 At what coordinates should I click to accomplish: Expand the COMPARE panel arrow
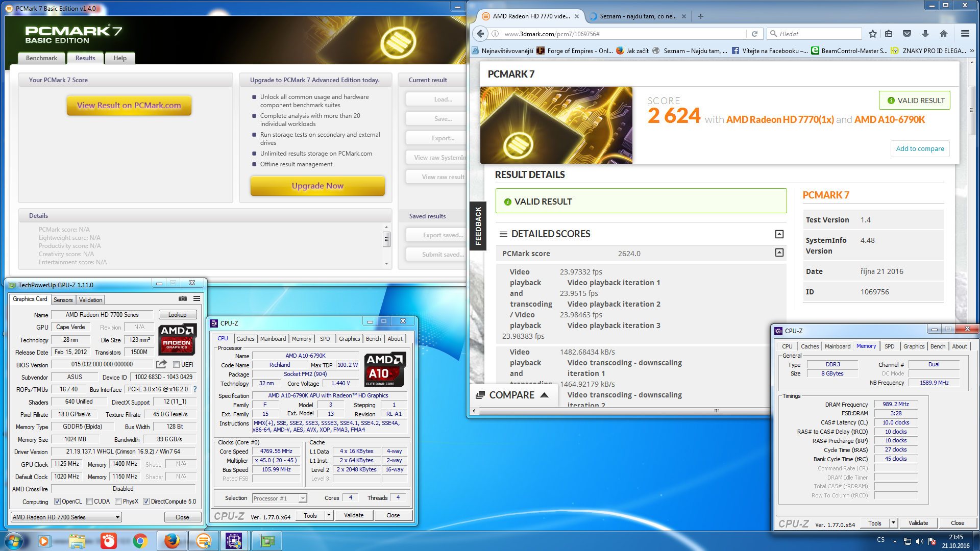coord(544,395)
